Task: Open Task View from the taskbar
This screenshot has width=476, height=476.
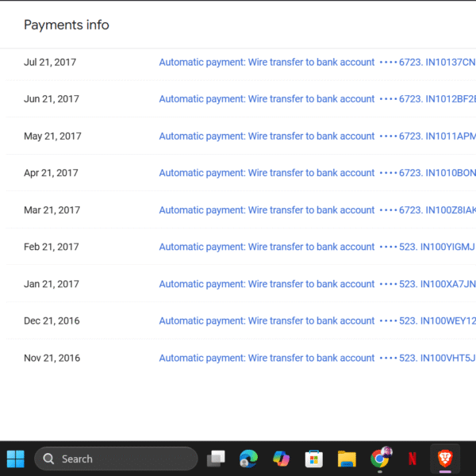Action: pos(216,459)
